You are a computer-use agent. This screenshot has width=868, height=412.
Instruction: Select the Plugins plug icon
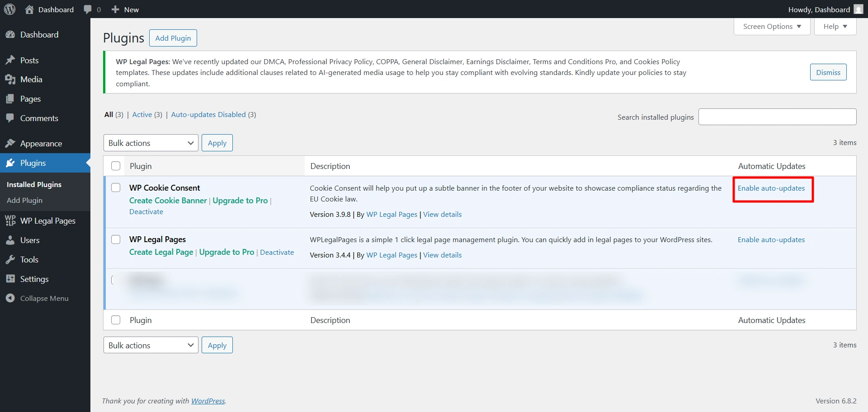click(x=10, y=163)
